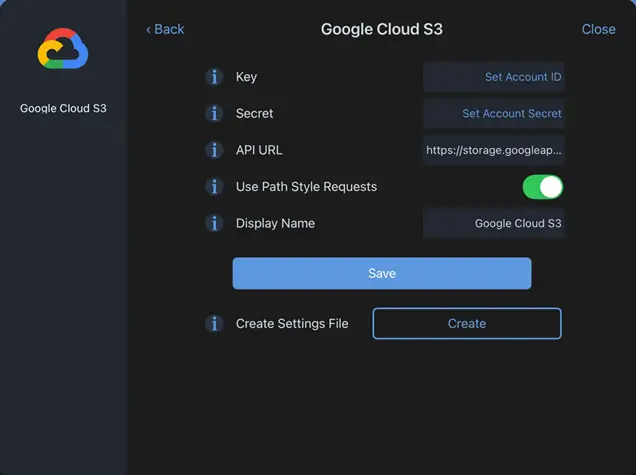Click the Display Name info icon
This screenshot has height=475, width=636.
pos(213,223)
